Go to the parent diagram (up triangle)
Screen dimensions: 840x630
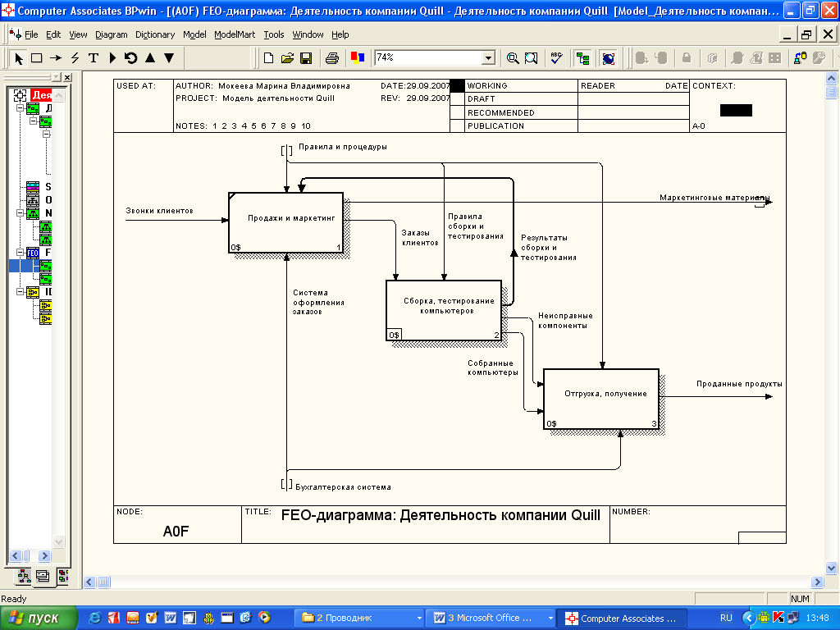click(x=150, y=58)
